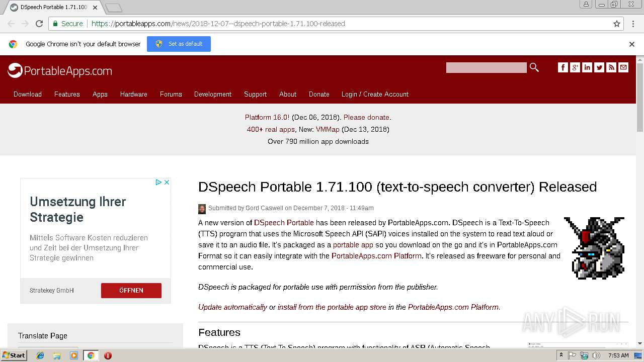The image size is (644, 362).
Task: Reload the page with refresh icon
Action: (39, 24)
